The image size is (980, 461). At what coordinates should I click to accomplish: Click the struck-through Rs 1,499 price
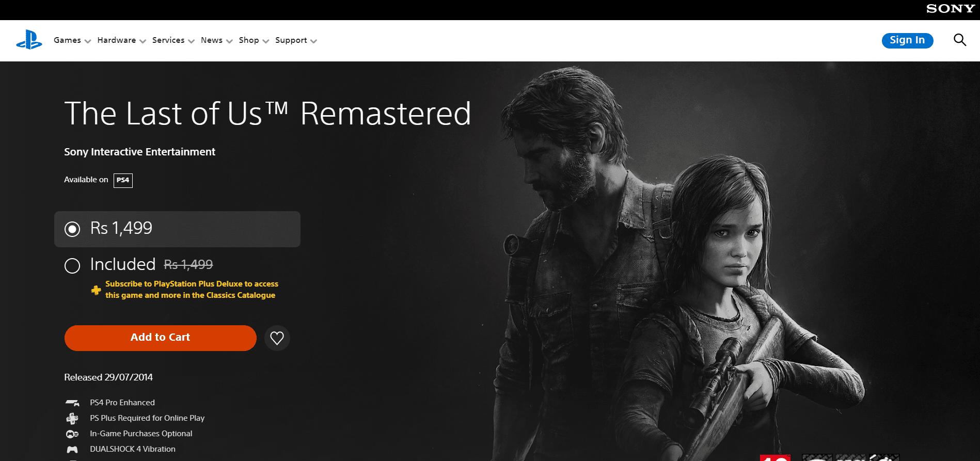click(x=188, y=265)
